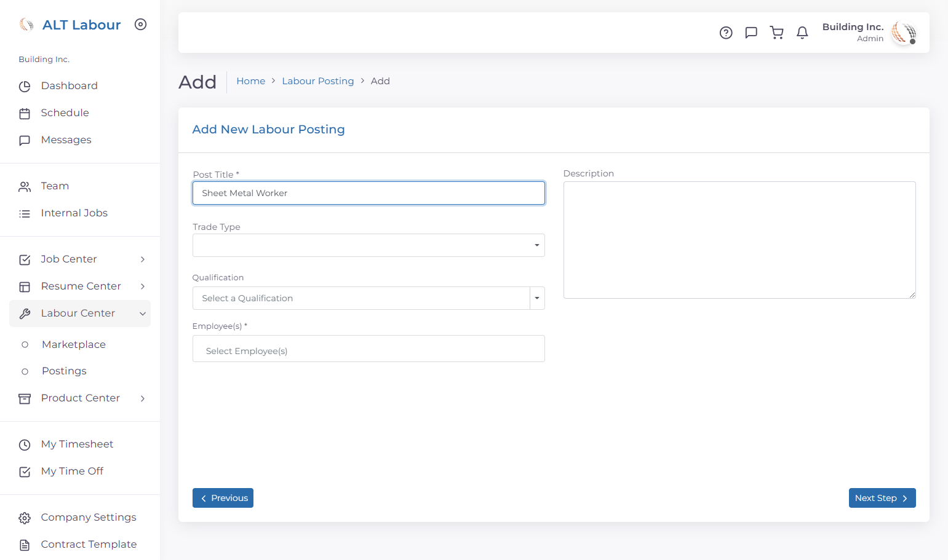Click the Company Settings gear icon
This screenshot has height=560, width=948.
pos(25,518)
